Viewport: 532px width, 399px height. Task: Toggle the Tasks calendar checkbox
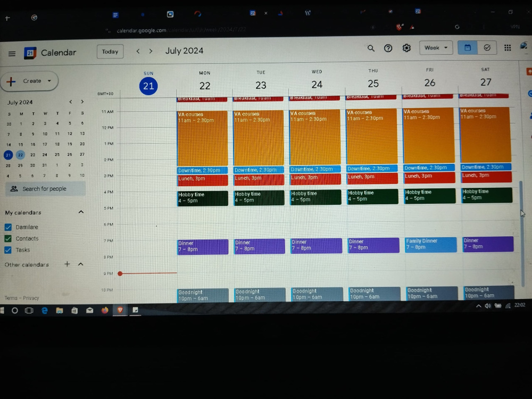coord(8,250)
